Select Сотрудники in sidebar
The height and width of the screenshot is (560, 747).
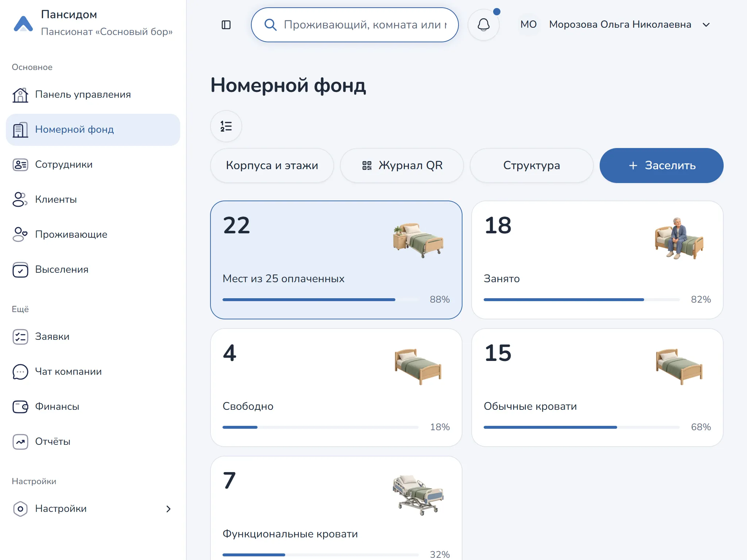(x=93, y=165)
